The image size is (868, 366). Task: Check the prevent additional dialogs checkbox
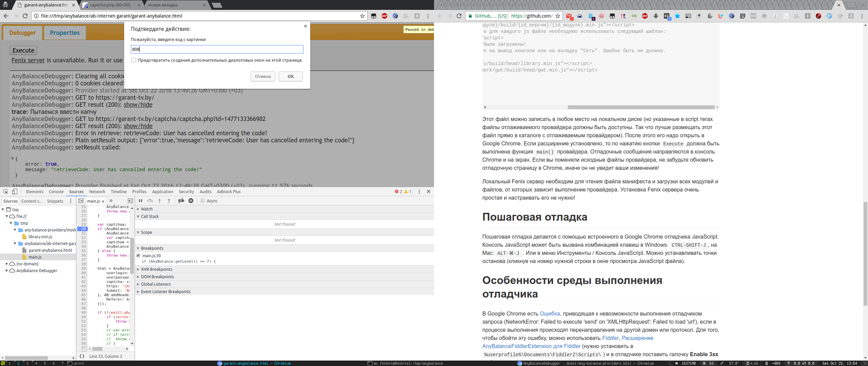coord(134,60)
